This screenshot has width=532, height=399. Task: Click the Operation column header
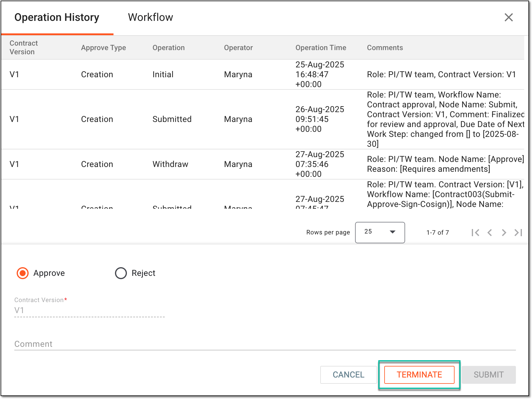(169, 48)
